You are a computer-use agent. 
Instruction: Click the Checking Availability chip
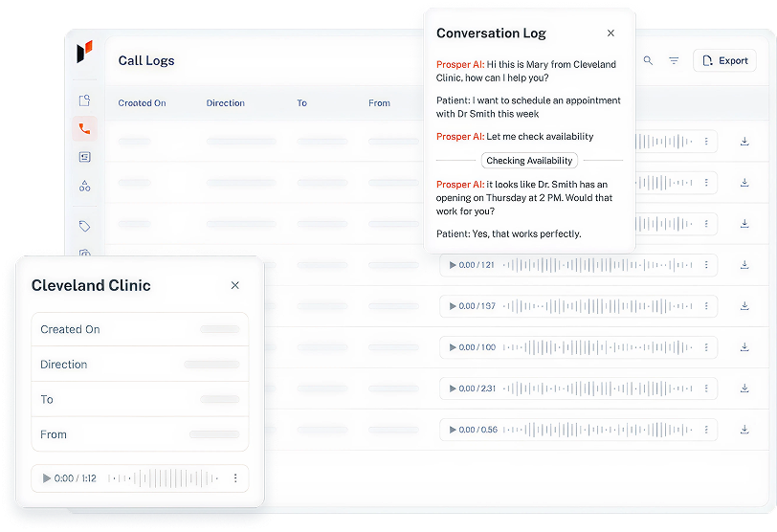529,161
